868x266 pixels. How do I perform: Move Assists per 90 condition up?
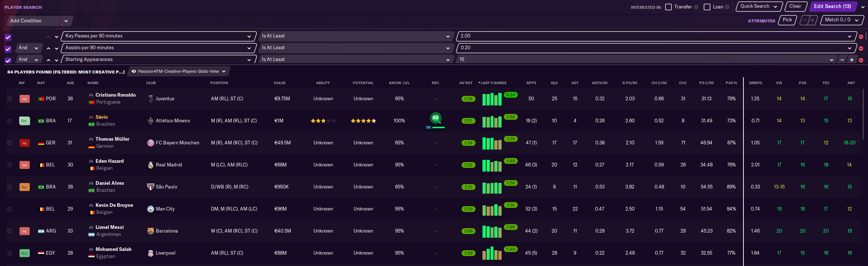point(49,48)
